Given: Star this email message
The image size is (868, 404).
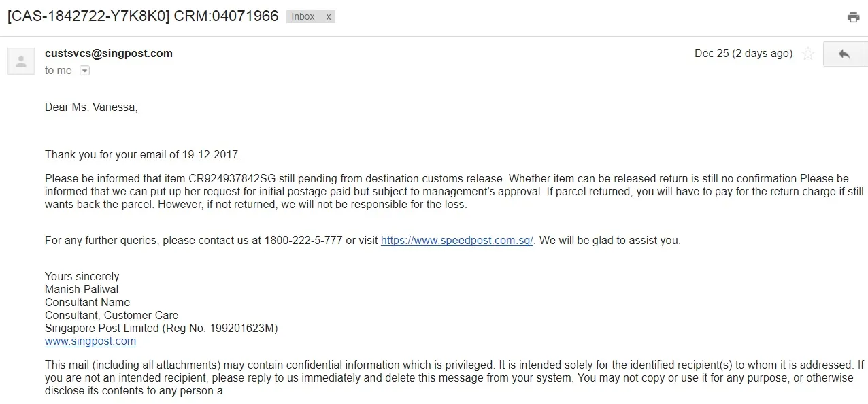Looking at the screenshot, I should click(x=808, y=54).
